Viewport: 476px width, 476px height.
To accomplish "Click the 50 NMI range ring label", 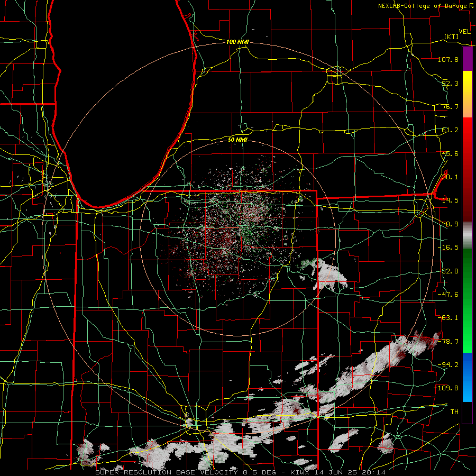I will [237, 140].
